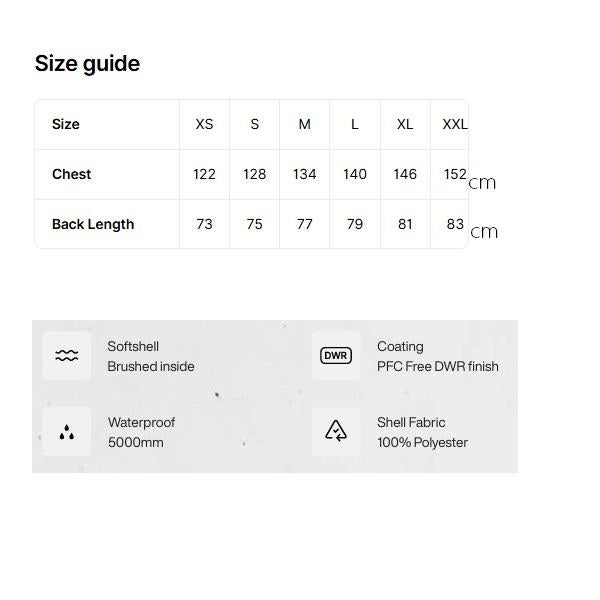Click the PFC Free DWR finish text
This screenshot has width=600, height=600.
437,366
